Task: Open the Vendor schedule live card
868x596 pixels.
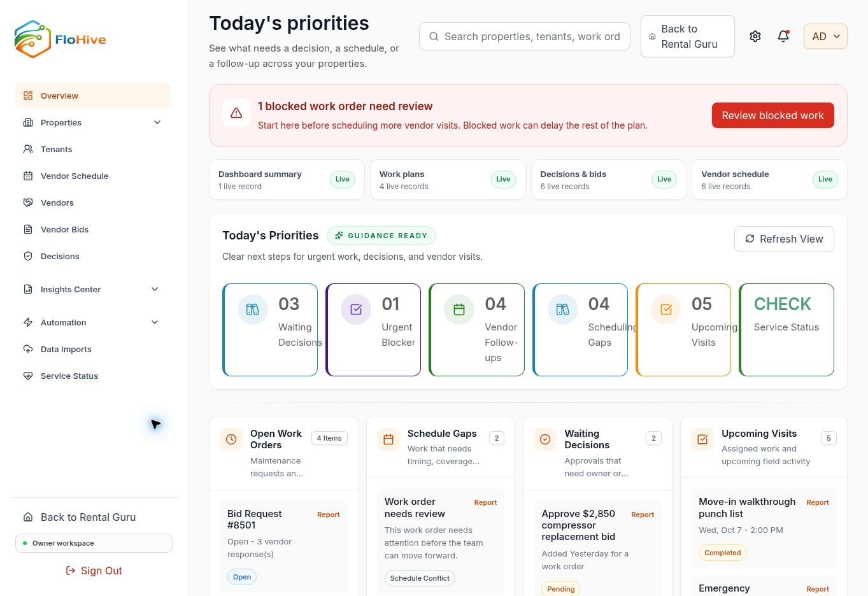Action: coord(769,180)
